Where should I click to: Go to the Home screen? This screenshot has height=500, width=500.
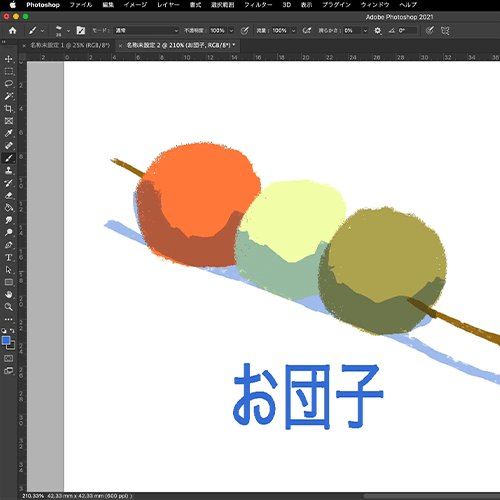tap(13, 31)
